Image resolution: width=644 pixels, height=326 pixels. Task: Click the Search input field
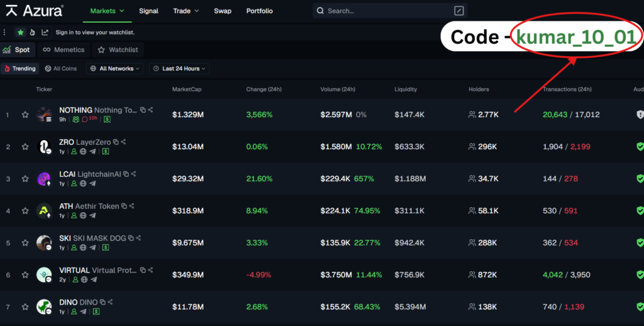[x=390, y=11]
